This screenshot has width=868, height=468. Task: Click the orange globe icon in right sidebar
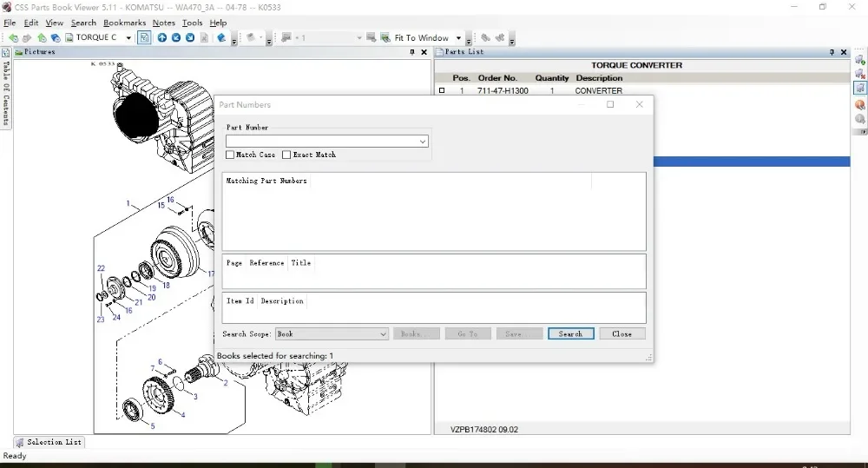point(859,104)
